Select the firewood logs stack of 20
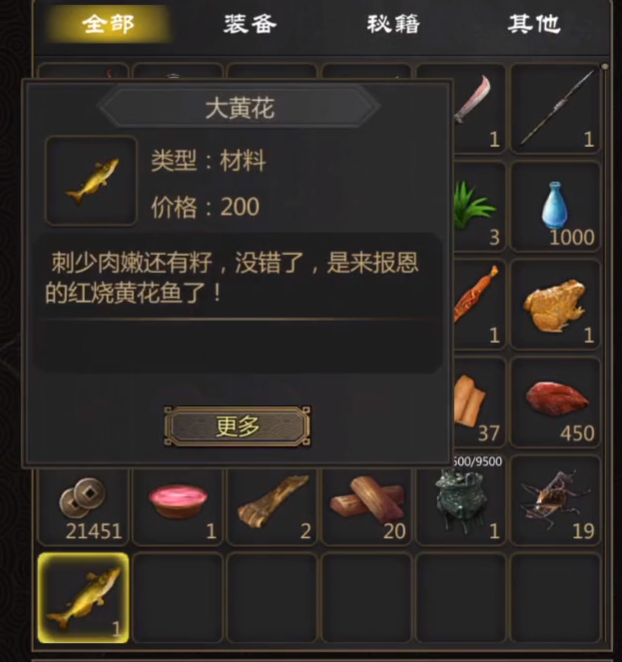 click(x=366, y=505)
